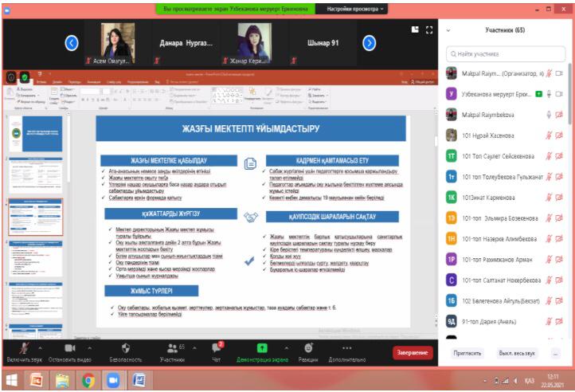Screen dimensions: 575x392
Task: Expand audio options arrow beside microphone
Action: pos(41,348)
